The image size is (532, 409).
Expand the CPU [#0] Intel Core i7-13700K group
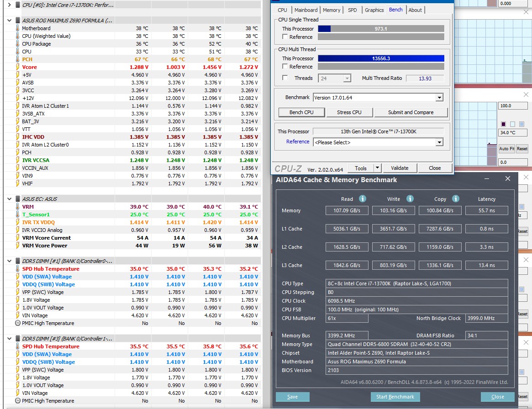tap(9, 5)
